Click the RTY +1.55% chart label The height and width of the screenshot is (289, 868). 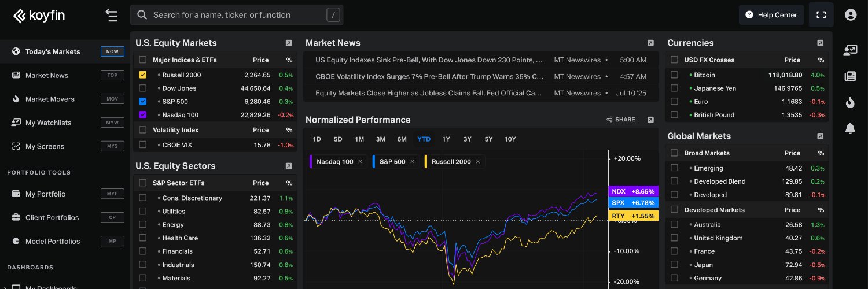click(633, 216)
